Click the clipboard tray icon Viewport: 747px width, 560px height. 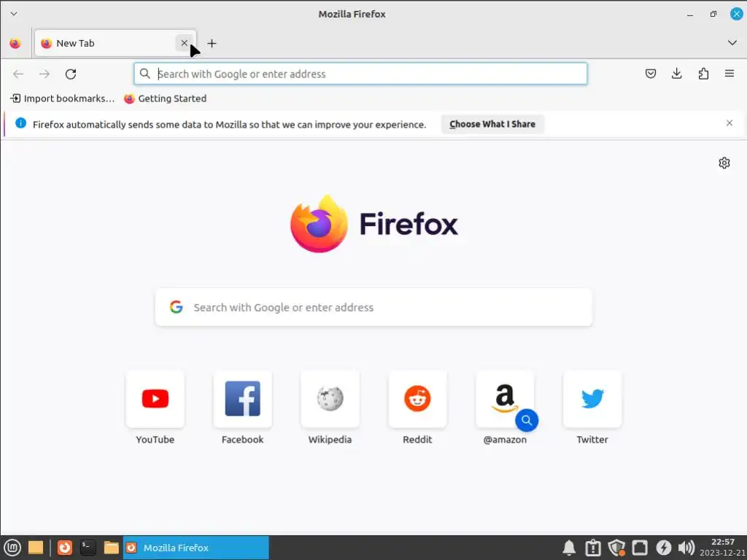(x=593, y=548)
